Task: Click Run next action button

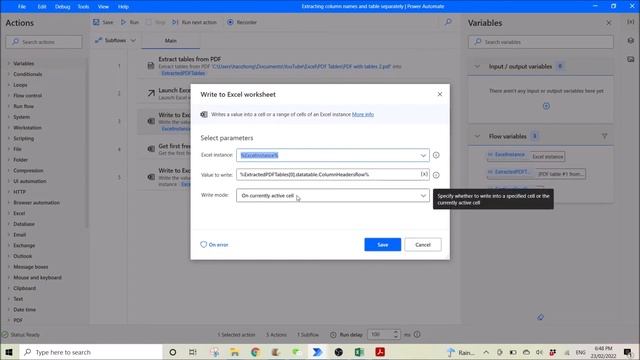Action: 194,22
